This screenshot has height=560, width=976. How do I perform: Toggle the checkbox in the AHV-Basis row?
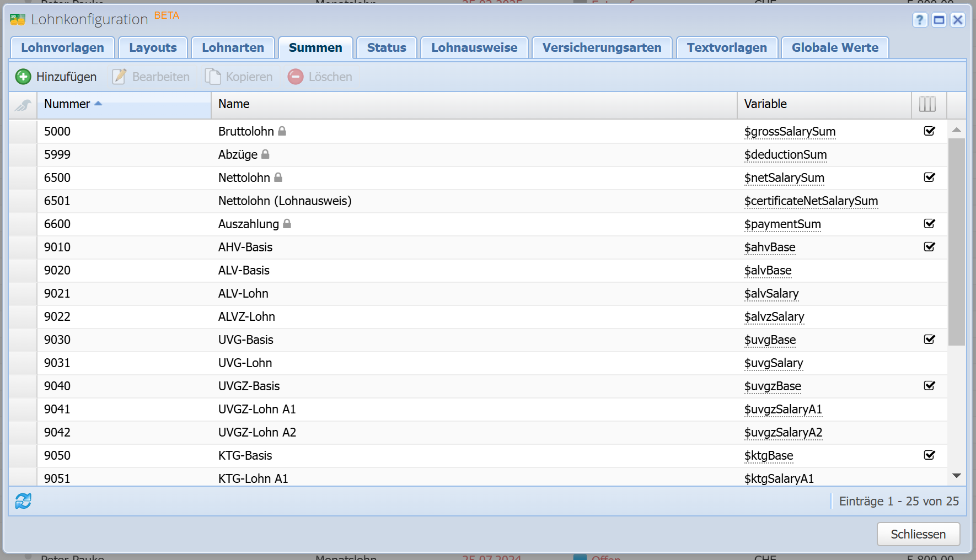(x=929, y=247)
